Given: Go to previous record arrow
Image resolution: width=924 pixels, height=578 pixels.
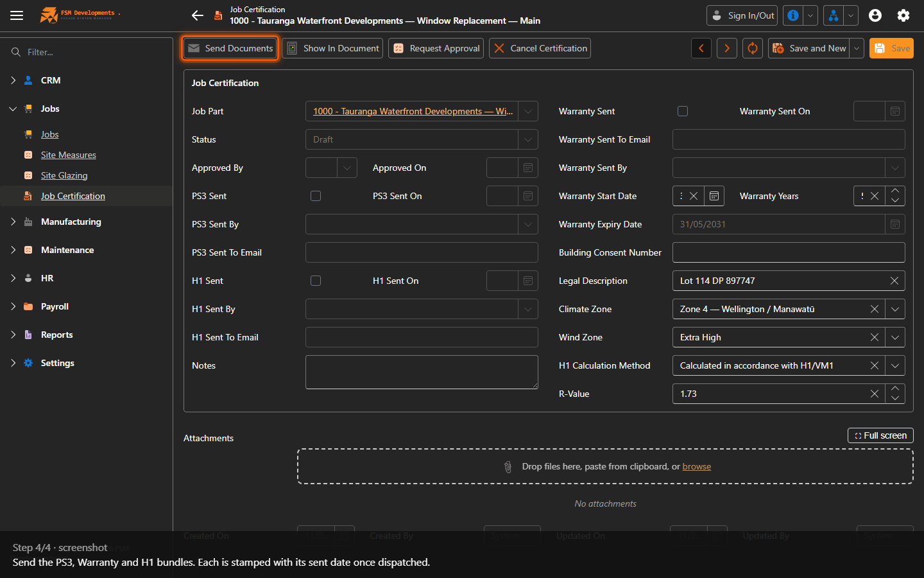Looking at the screenshot, I should click(701, 48).
